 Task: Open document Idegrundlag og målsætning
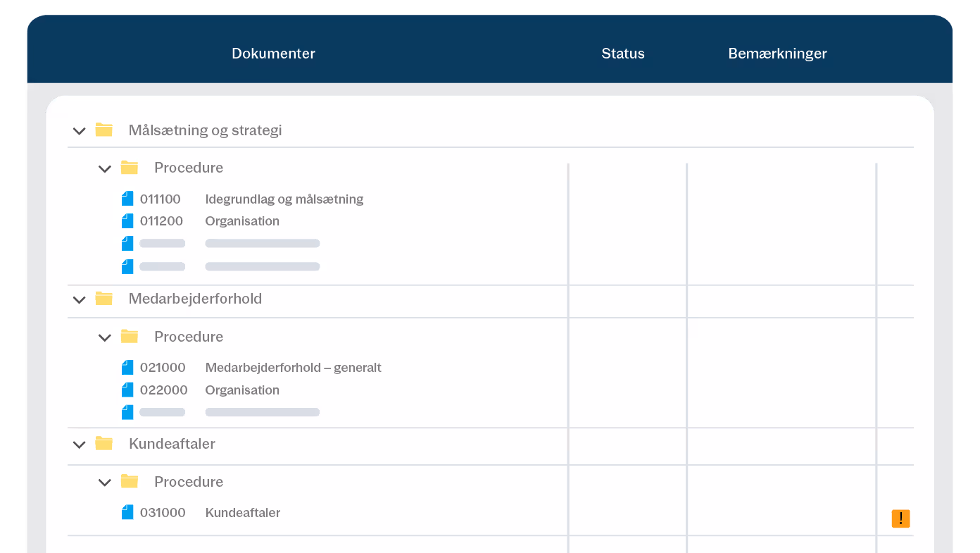pyautogui.click(x=284, y=199)
